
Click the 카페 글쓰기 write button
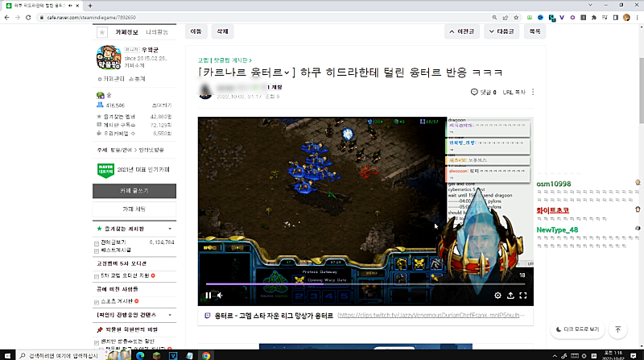tap(134, 191)
